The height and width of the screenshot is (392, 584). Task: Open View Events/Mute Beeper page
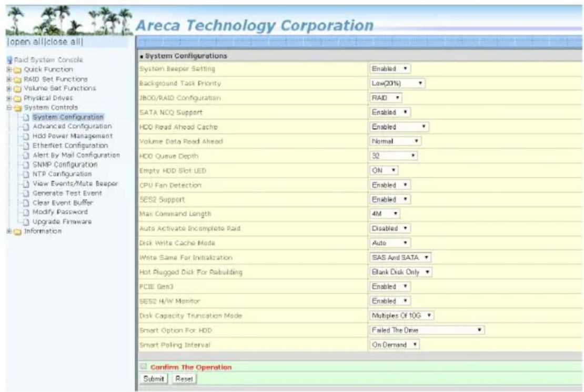(x=75, y=184)
